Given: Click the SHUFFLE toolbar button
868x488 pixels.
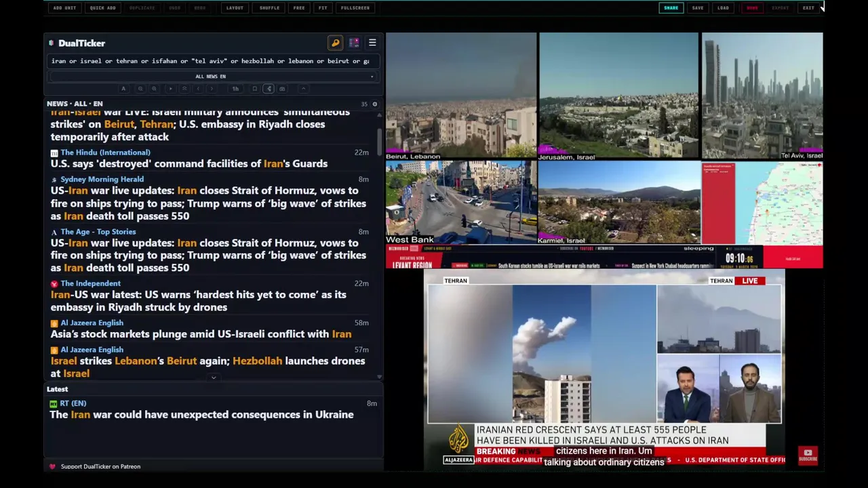Looking at the screenshot, I should click(269, 8).
